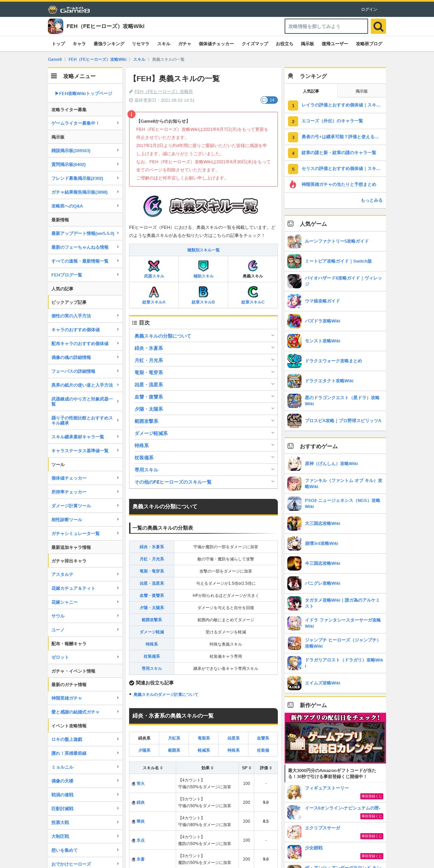Open the 大三国志攻略Wiki game icon

click(x=294, y=524)
